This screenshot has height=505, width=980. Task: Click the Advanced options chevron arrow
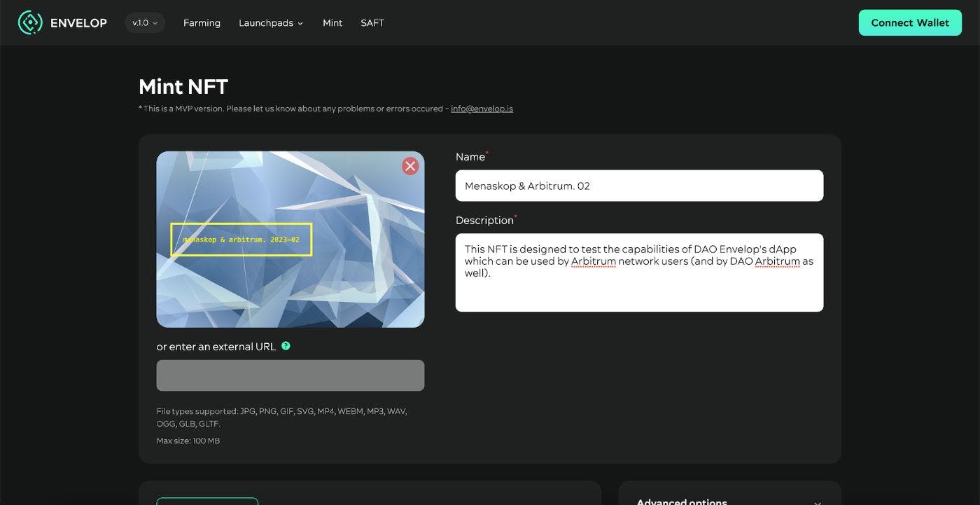coord(818,502)
